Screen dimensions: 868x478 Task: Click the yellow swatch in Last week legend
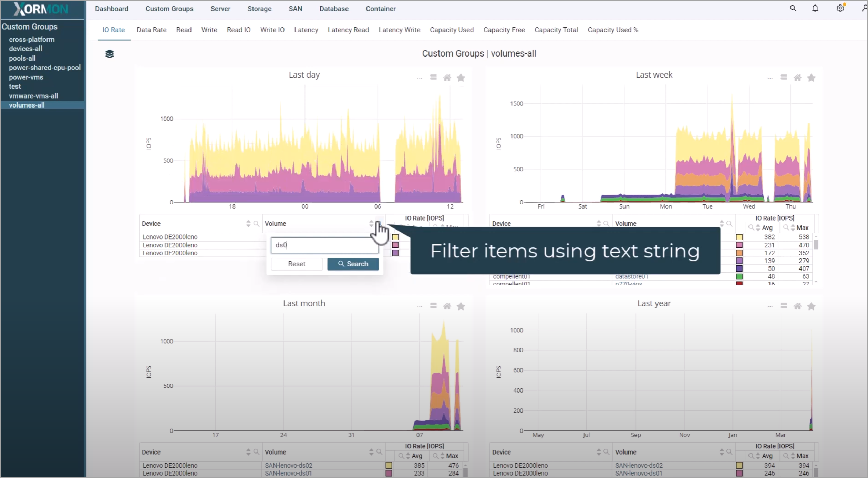[739, 237]
